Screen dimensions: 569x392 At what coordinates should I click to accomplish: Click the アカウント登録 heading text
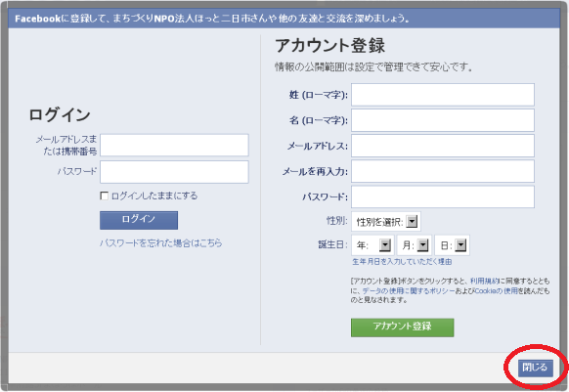click(329, 46)
